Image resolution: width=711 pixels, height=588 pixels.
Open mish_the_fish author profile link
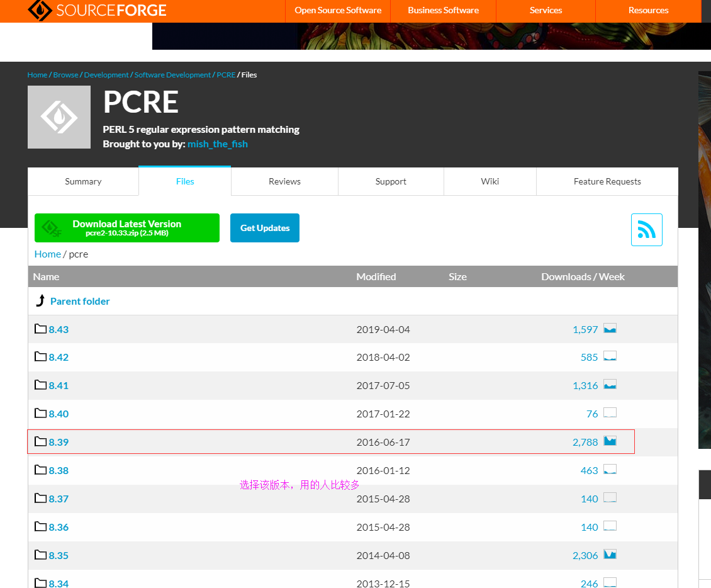pos(218,144)
